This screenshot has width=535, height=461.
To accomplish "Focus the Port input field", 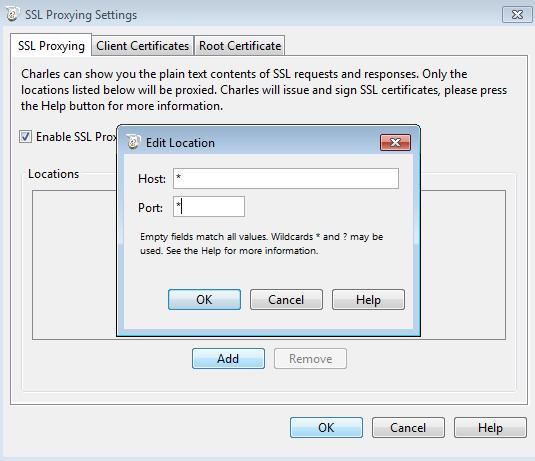I will click(209, 206).
